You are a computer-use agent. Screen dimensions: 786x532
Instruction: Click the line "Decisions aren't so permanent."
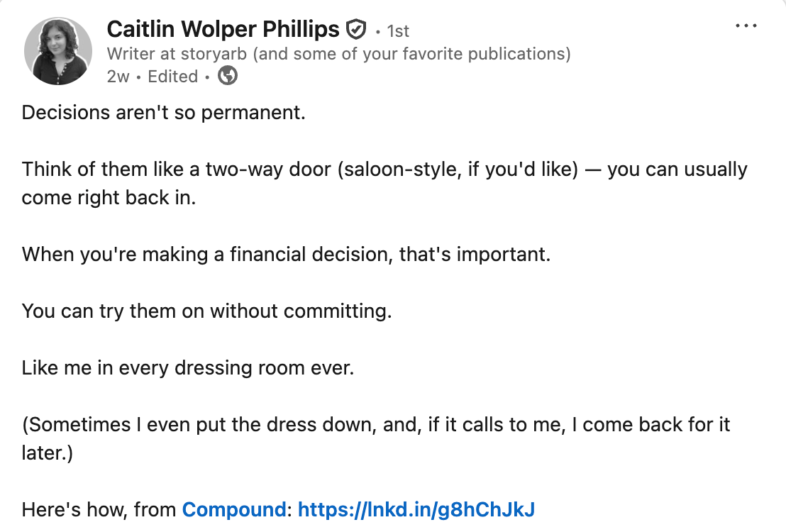163,113
